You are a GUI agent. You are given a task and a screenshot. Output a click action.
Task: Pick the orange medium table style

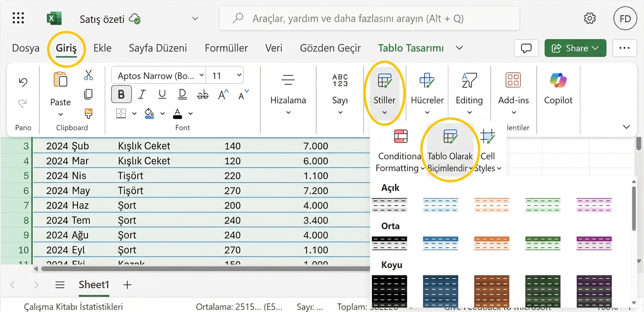point(492,243)
